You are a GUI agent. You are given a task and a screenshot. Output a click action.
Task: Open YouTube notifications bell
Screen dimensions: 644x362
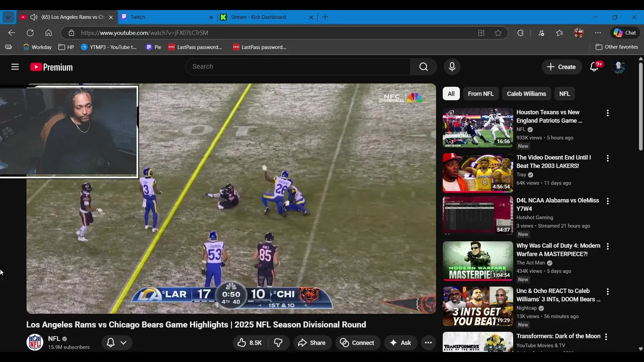(594, 67)
